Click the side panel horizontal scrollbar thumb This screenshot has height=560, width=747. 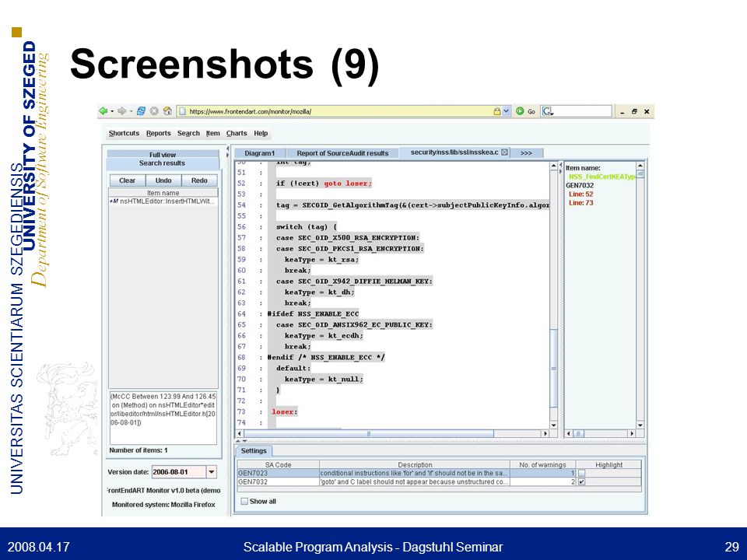pyautogui.click(x=578, y=434)
